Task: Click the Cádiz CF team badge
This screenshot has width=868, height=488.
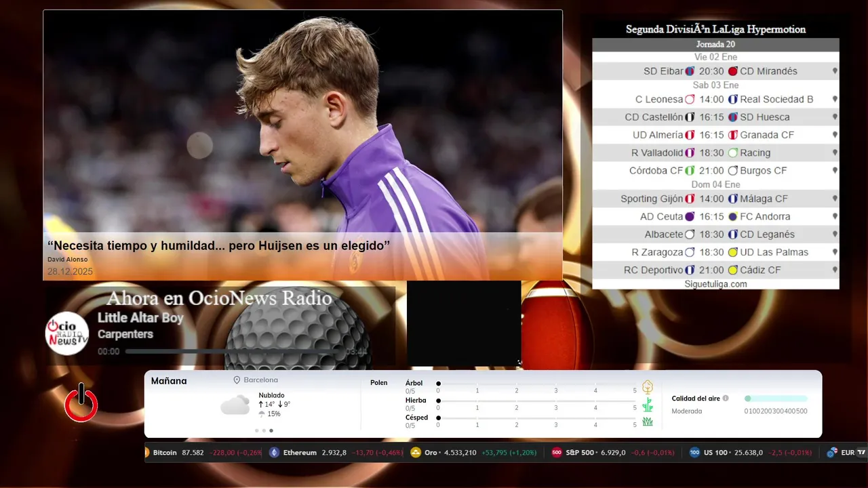Action: (x=732, y=270)
